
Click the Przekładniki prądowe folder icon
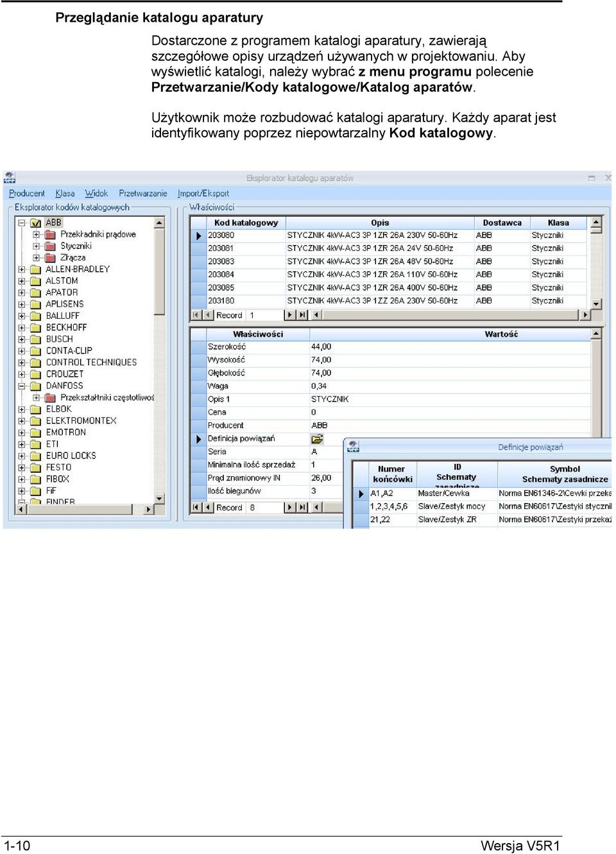click(x=51, y=234)
